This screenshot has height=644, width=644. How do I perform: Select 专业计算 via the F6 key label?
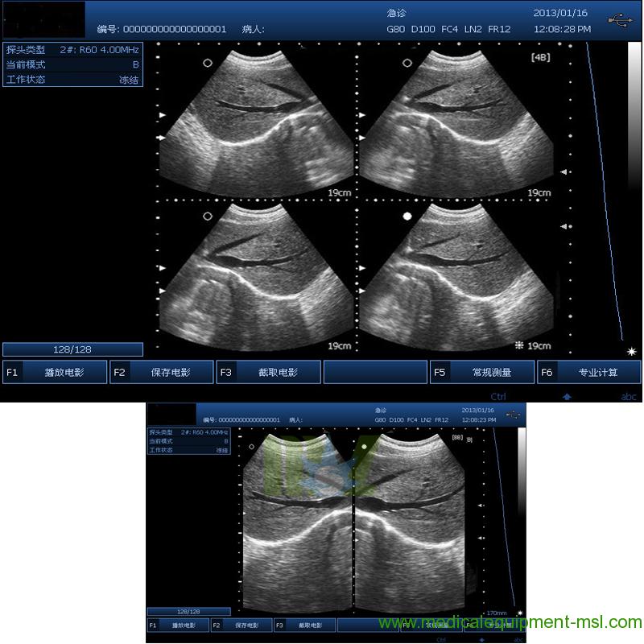tap(547, 372)
